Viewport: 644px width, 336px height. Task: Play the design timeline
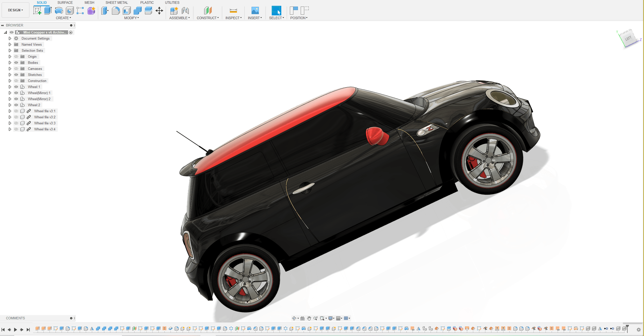(x=15, y=329)
